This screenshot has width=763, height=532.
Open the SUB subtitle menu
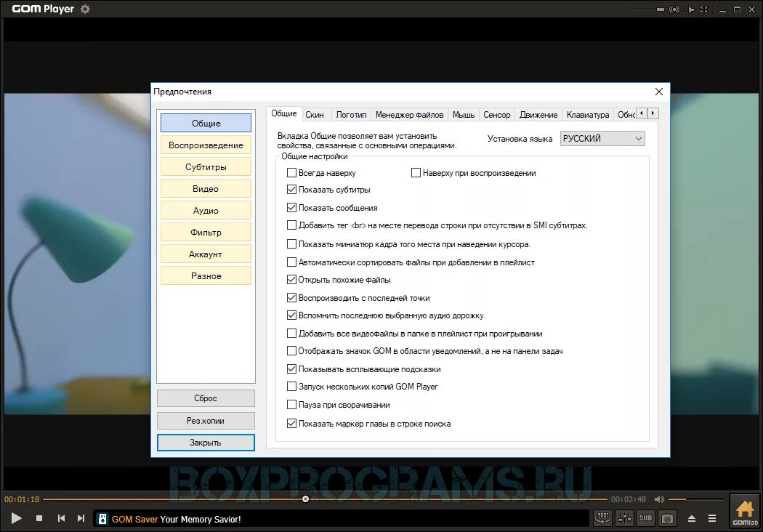point(646,518)
